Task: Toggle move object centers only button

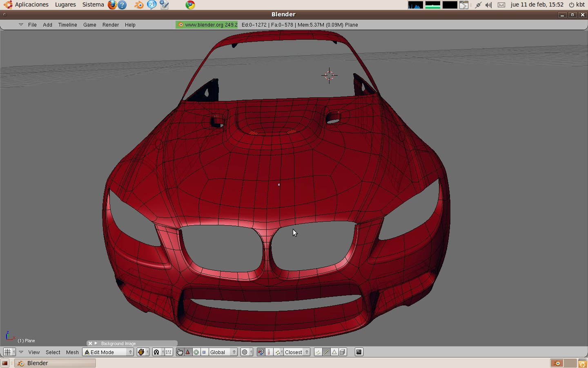Action: click(169, 352)
